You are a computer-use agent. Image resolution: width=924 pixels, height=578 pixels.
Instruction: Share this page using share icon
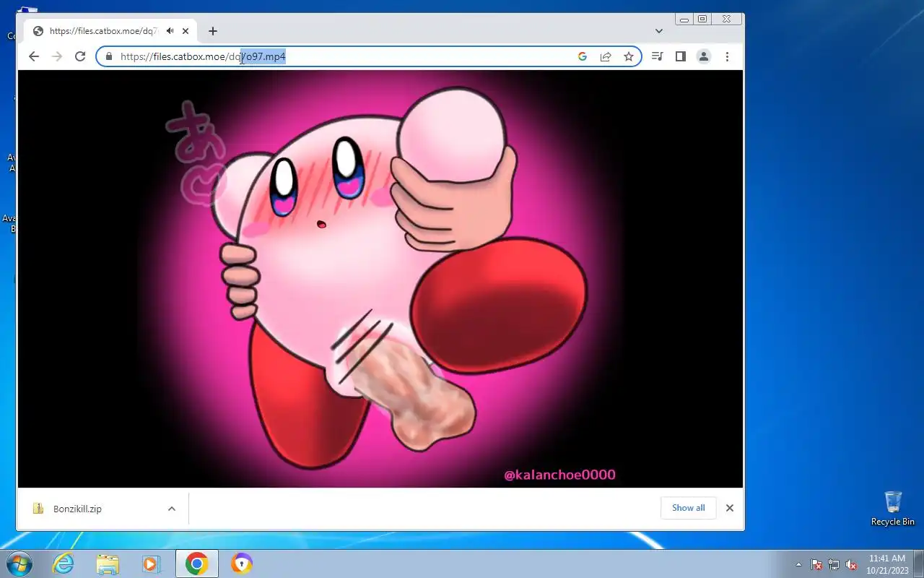coord(606,56)
